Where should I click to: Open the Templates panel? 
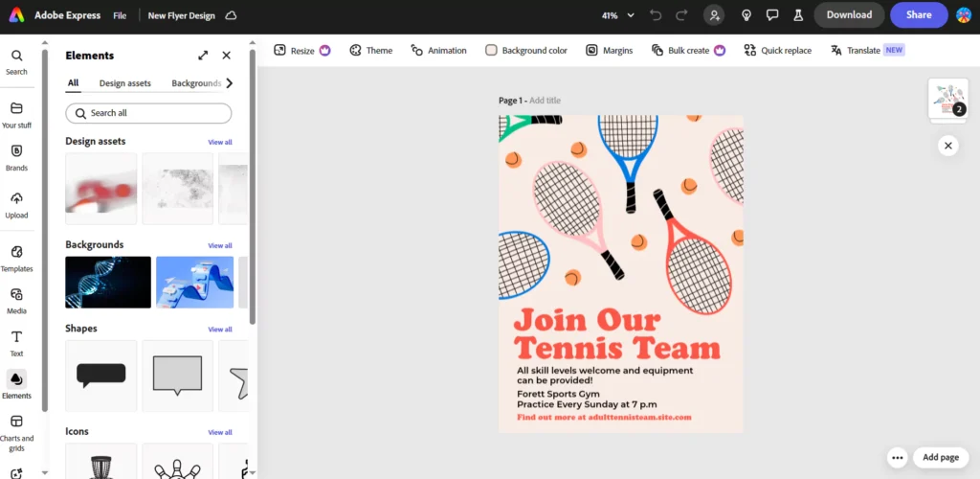point(16,258)
